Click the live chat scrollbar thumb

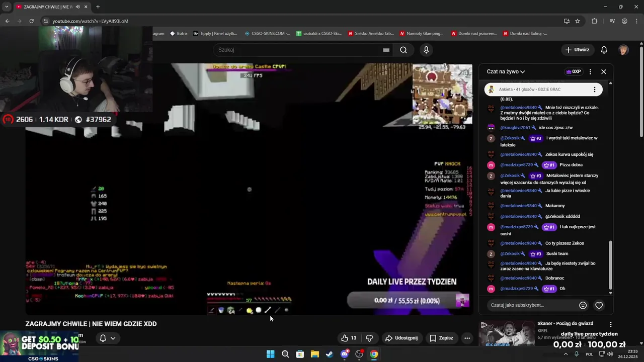click(x=611, y=265)
